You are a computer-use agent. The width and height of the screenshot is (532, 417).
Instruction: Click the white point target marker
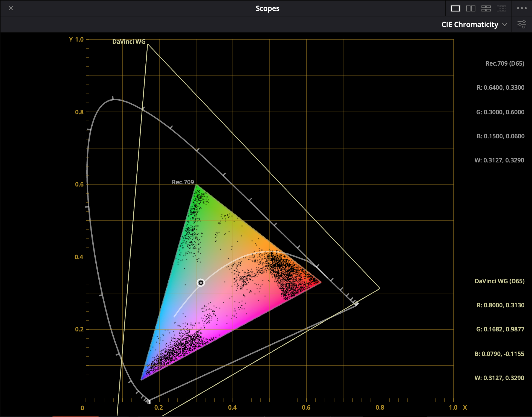click(x=201, y=282)
